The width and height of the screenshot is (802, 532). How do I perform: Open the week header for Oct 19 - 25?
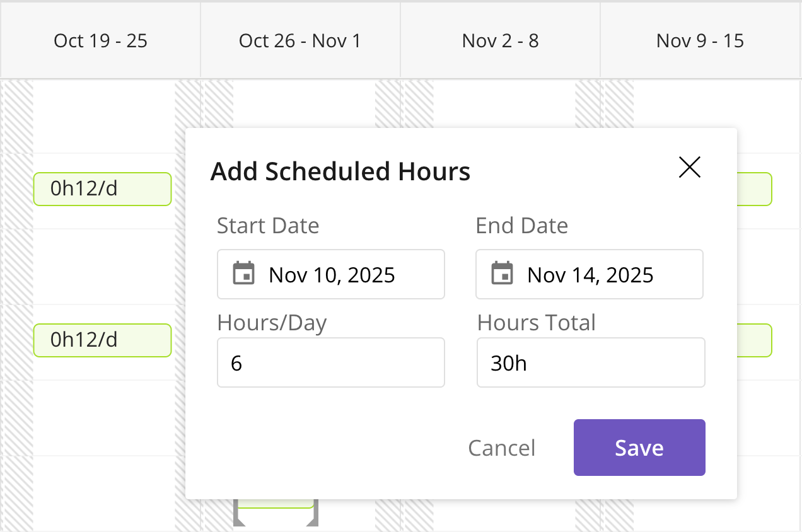(x=100, y=40)
